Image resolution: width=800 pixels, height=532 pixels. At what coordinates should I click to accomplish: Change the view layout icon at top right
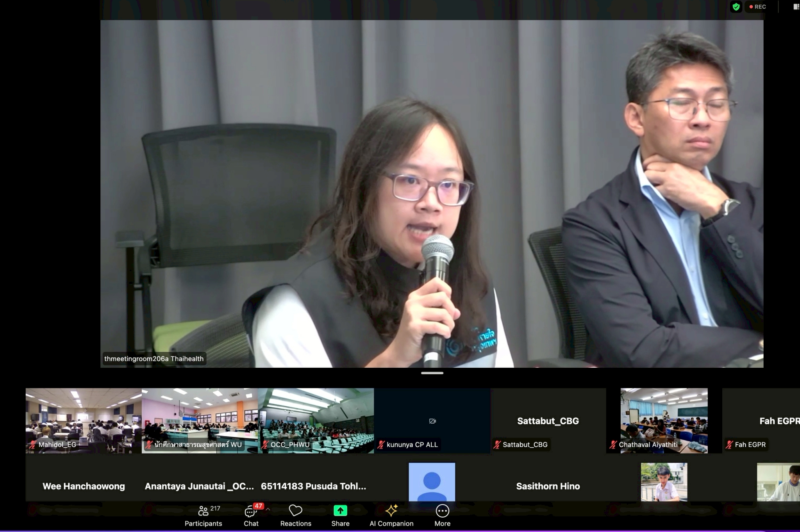(796, 7)
